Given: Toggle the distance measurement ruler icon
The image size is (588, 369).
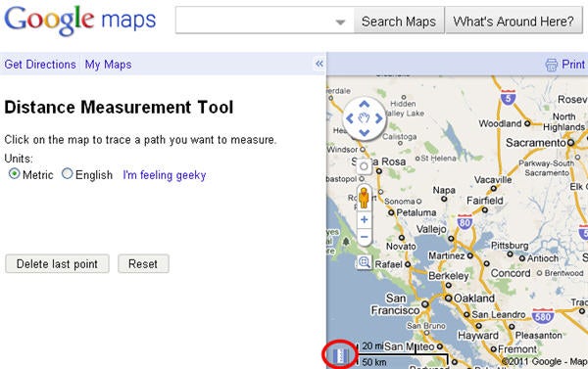Looking at the screenshot, I should pyautogui.click(x=340, y=355).
